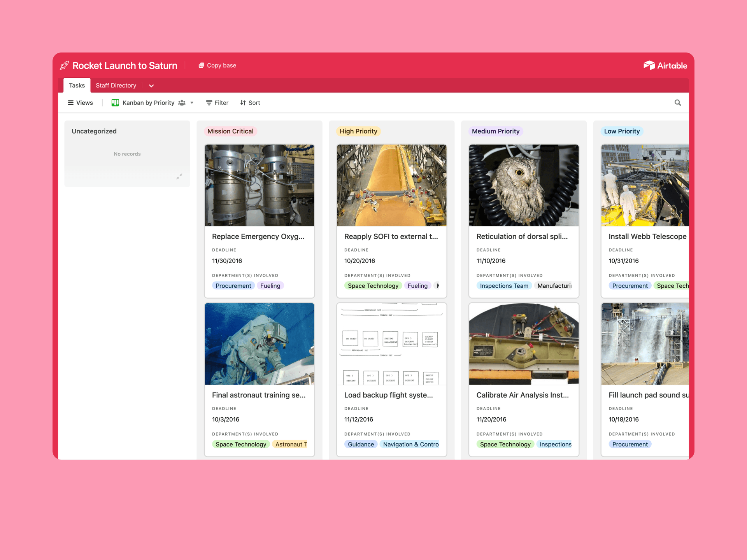Click the Low Priority stack label
The image size is (747, 560).
[622, 131]
